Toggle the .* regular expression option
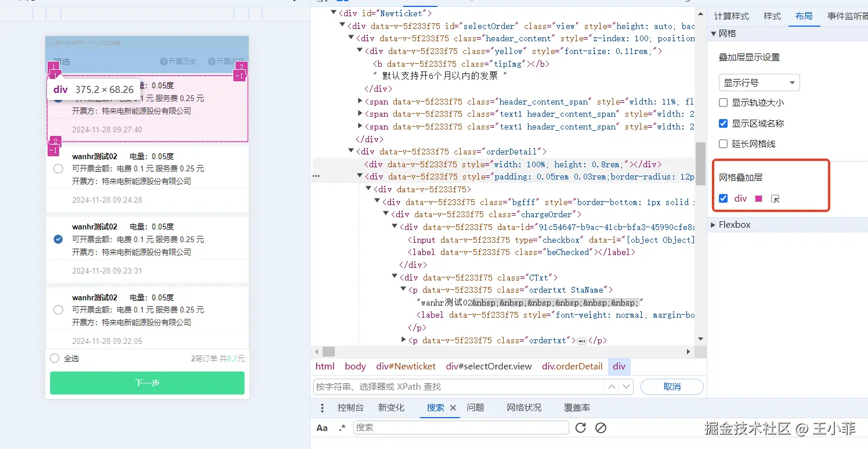Screen dimensions: 868x449 point(342,428)
